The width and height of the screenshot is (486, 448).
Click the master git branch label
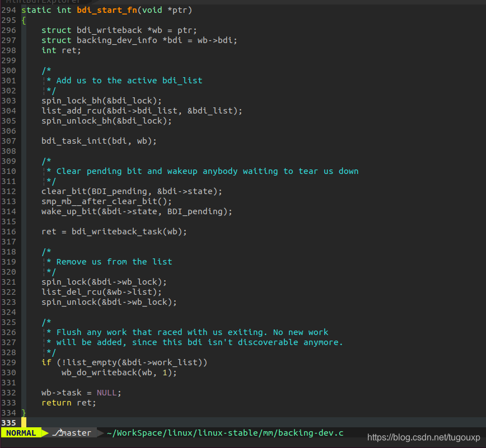[77, 433]
